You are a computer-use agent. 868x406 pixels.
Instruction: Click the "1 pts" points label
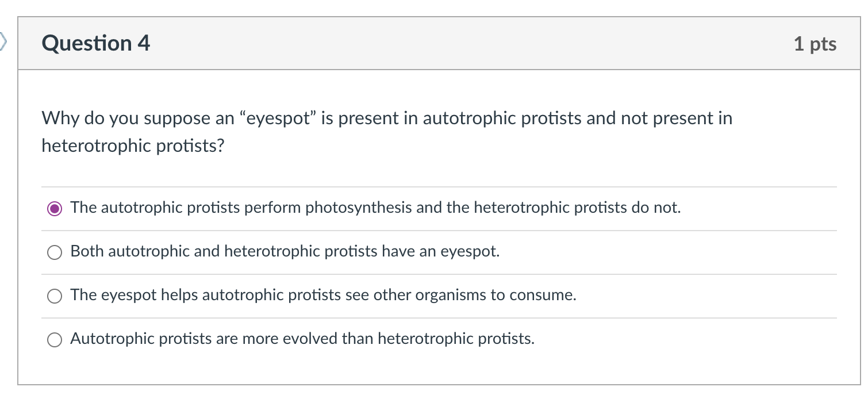point(815,44)
